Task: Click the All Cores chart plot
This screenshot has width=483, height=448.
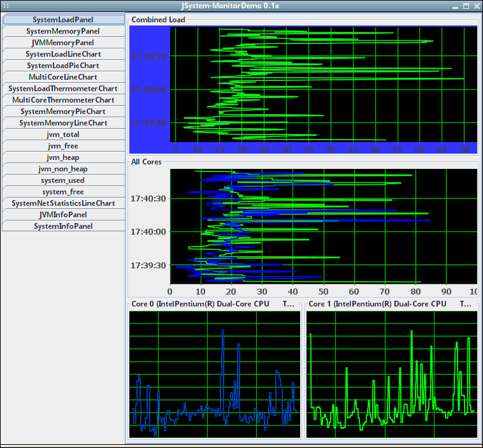Action: [x=324, y=226]
